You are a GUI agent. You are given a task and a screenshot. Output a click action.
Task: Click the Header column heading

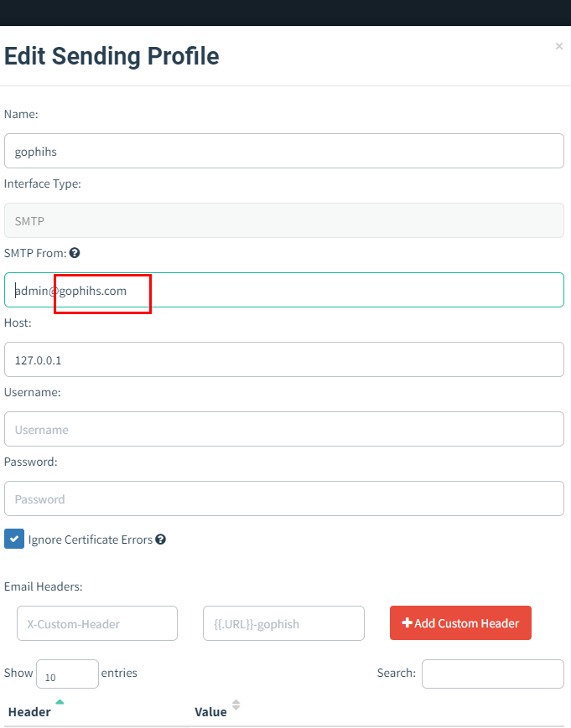point(29,712)
